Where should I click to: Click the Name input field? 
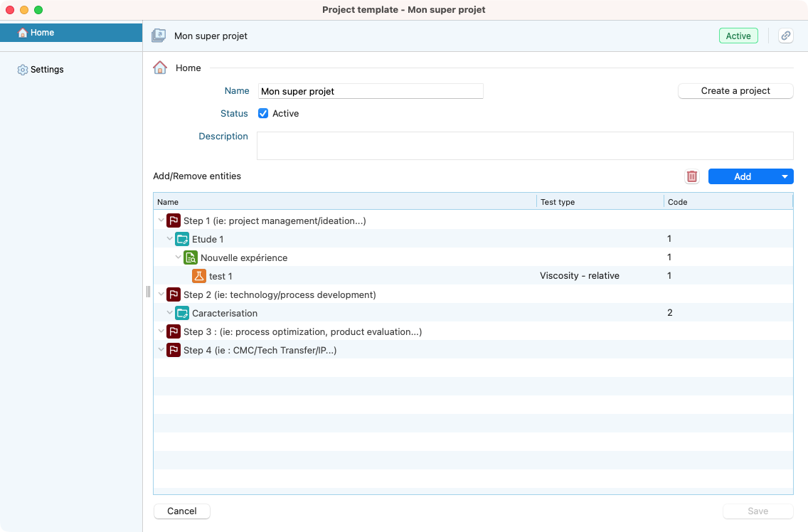pos(370,91)
